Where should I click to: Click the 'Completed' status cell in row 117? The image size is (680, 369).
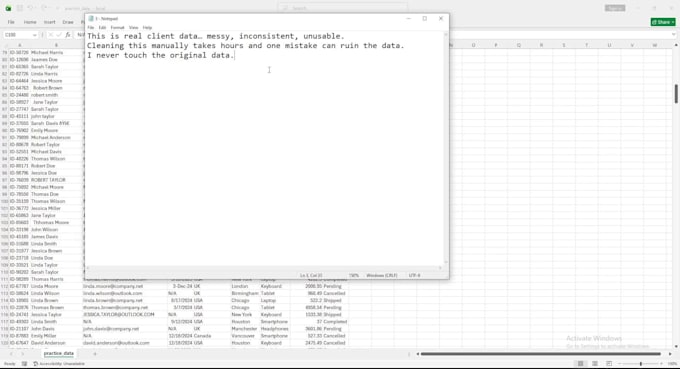[335, 322]
